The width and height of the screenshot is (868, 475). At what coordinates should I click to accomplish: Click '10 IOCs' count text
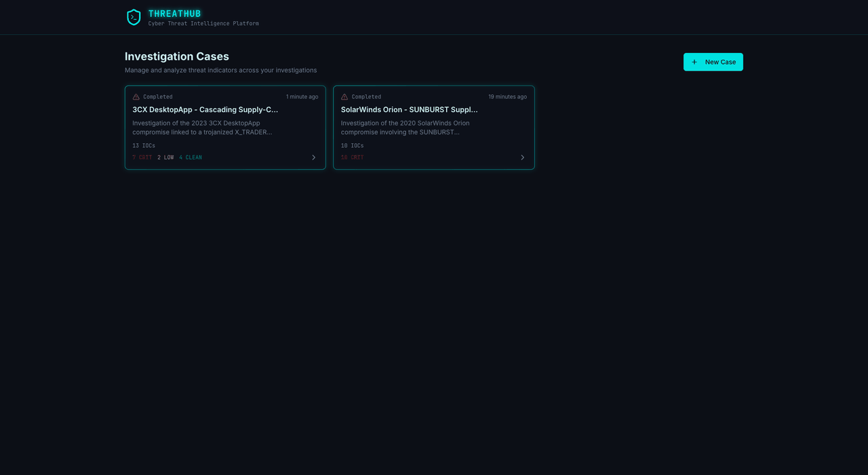pyautogui.click(x=353, y=146)
